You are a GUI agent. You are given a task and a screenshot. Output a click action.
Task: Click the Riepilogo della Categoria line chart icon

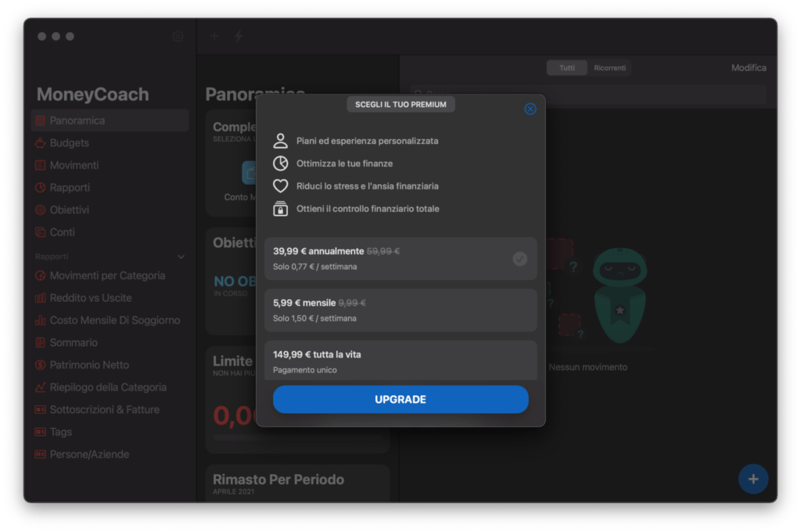(x=41, y=387)
